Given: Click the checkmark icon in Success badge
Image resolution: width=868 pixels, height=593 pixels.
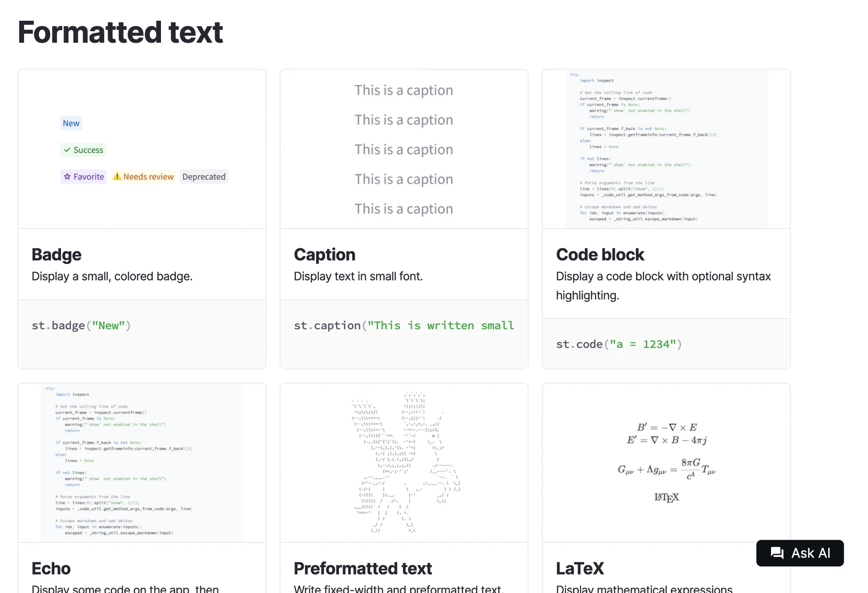Looking at the screenshot, I should tap(67, 150).
